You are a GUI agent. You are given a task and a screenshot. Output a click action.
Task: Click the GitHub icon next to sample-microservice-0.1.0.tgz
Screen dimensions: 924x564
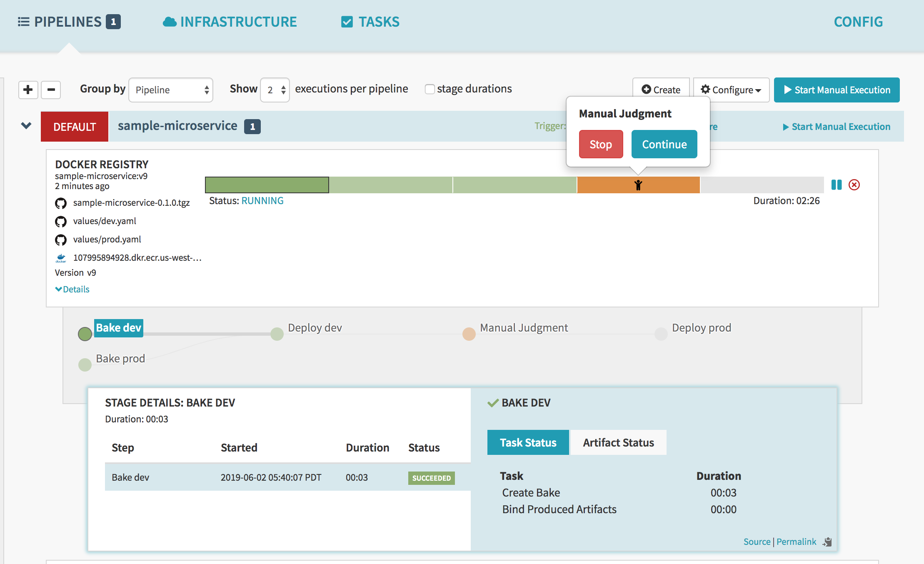[x=60, y=203]
